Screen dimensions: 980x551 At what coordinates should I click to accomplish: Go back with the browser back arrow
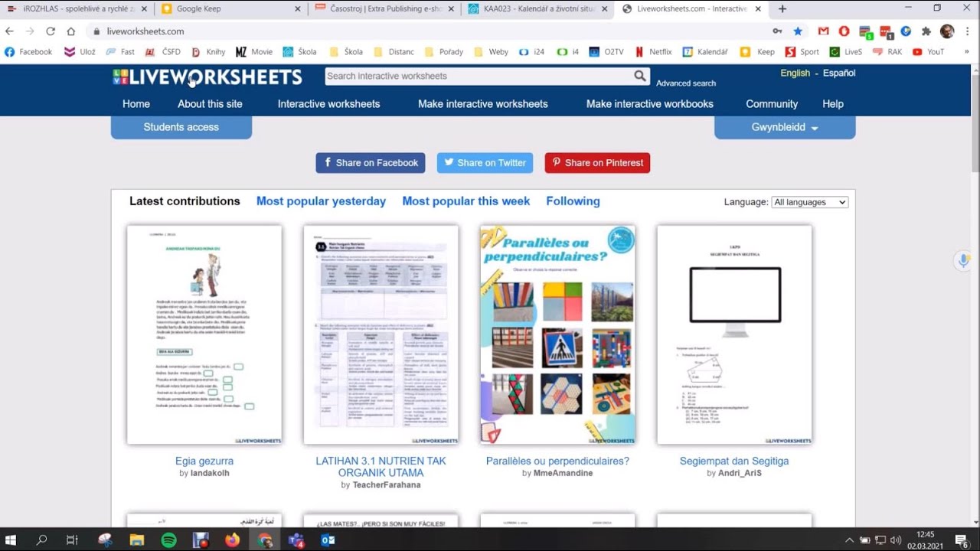pos(9,31)
